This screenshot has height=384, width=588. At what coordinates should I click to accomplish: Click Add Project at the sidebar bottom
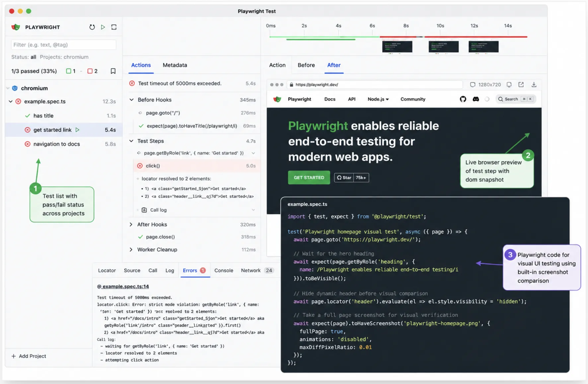29,356
